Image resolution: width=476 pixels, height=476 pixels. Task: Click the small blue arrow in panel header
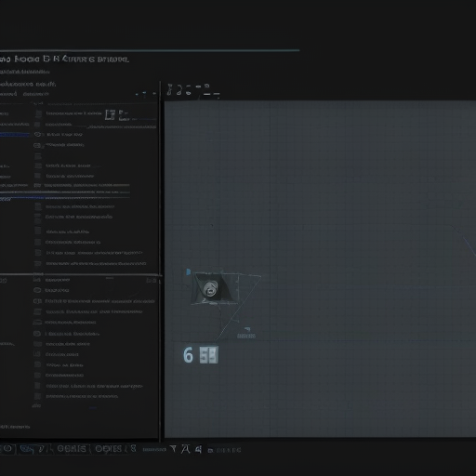(144, 93)
